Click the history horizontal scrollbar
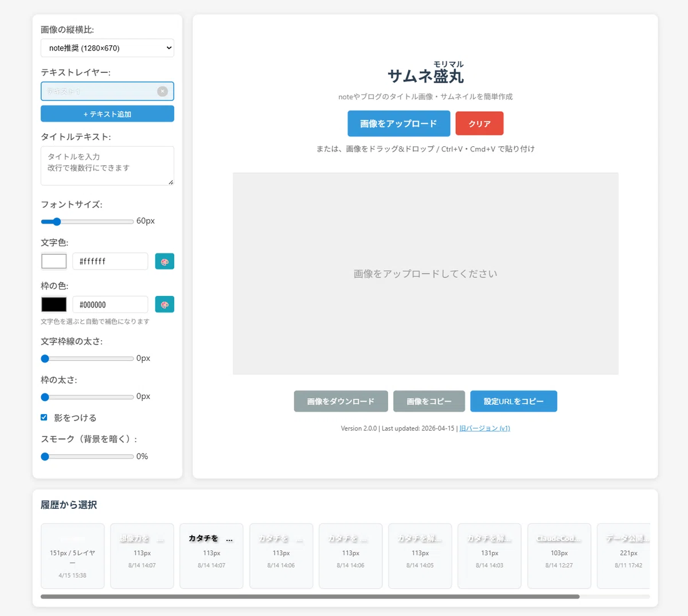The width and height of the screenshot is (688, 616). (x=310, y=596)
